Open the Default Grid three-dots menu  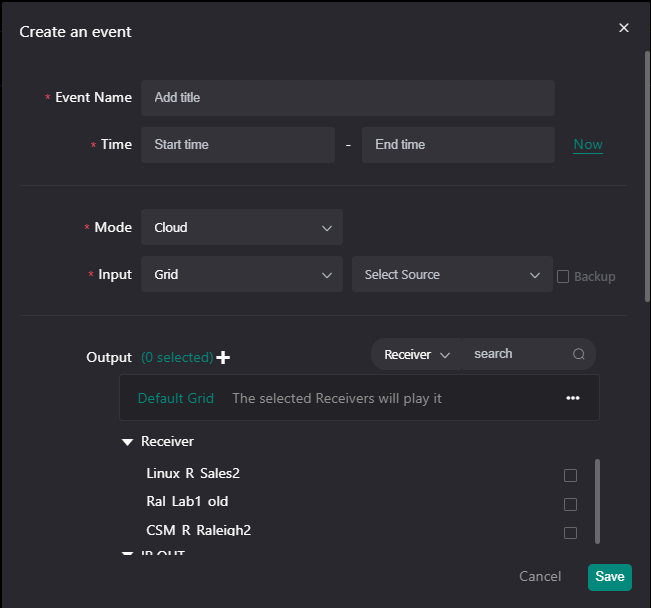573,398
